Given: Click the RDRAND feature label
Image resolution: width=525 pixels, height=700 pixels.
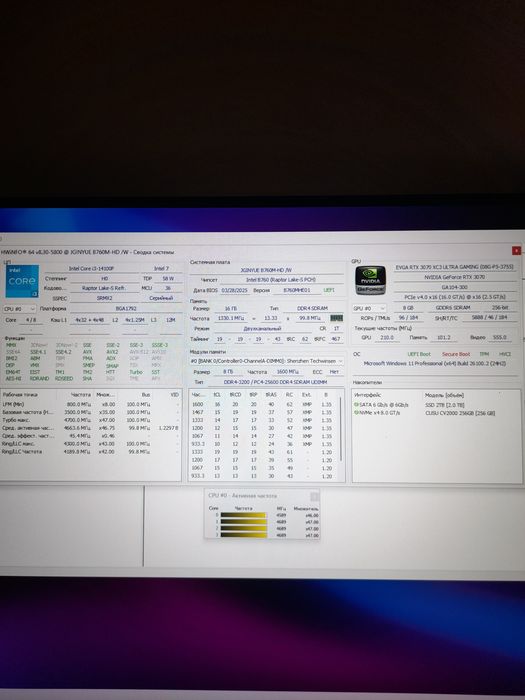Looking at the screenshot, I should point(39,379).
